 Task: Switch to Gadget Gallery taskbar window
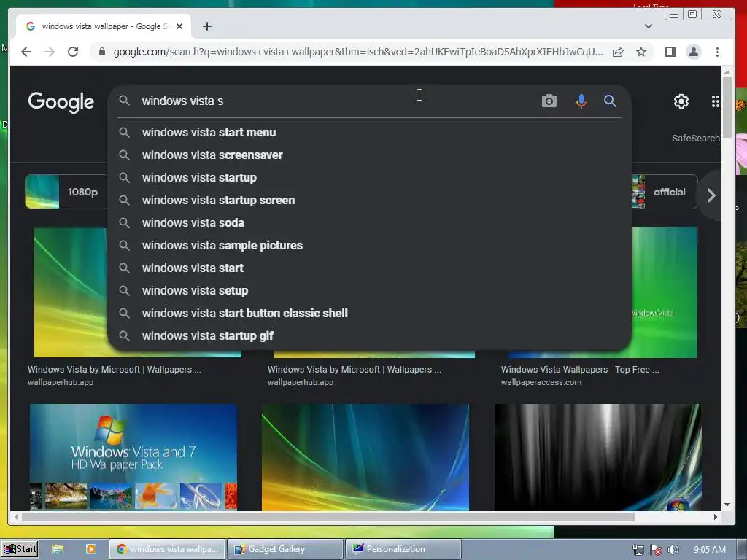click(x=285, y=549)
